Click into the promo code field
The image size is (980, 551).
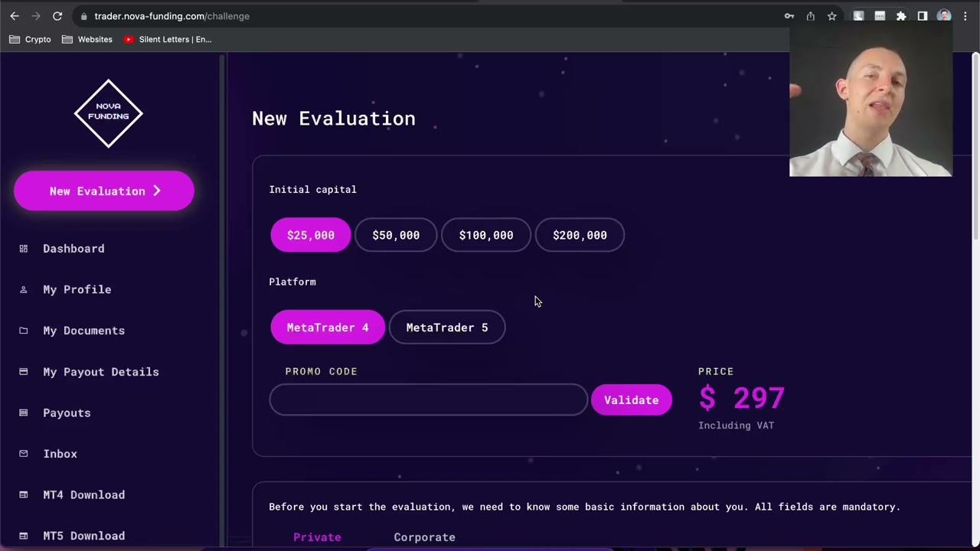[x=429, y=400]
